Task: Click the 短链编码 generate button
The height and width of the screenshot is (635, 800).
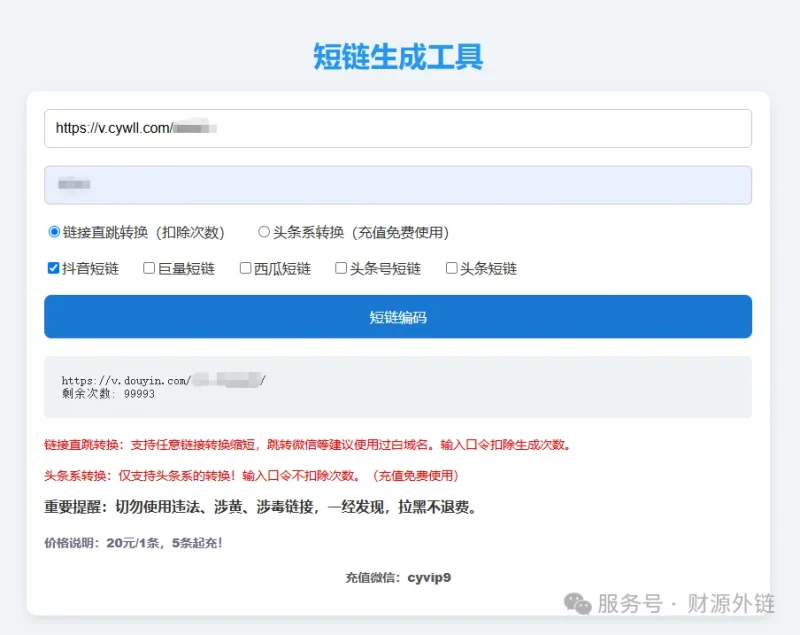Action: [397, 316]
